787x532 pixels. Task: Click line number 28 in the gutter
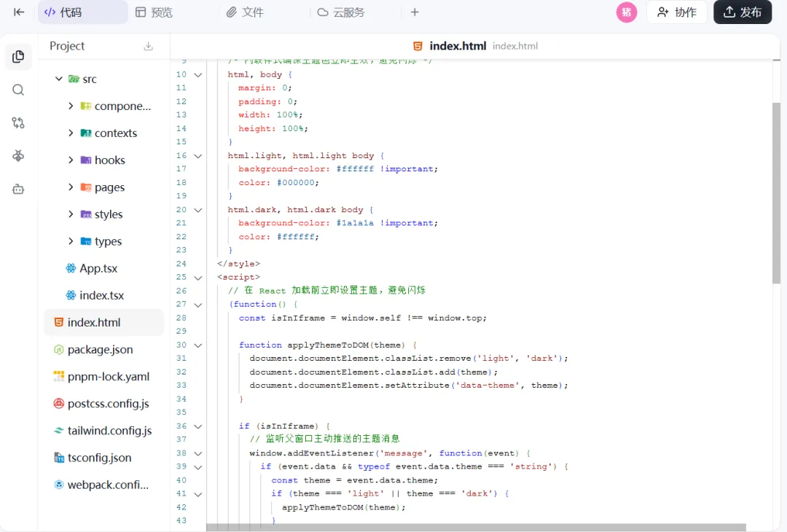coord(181,318)
